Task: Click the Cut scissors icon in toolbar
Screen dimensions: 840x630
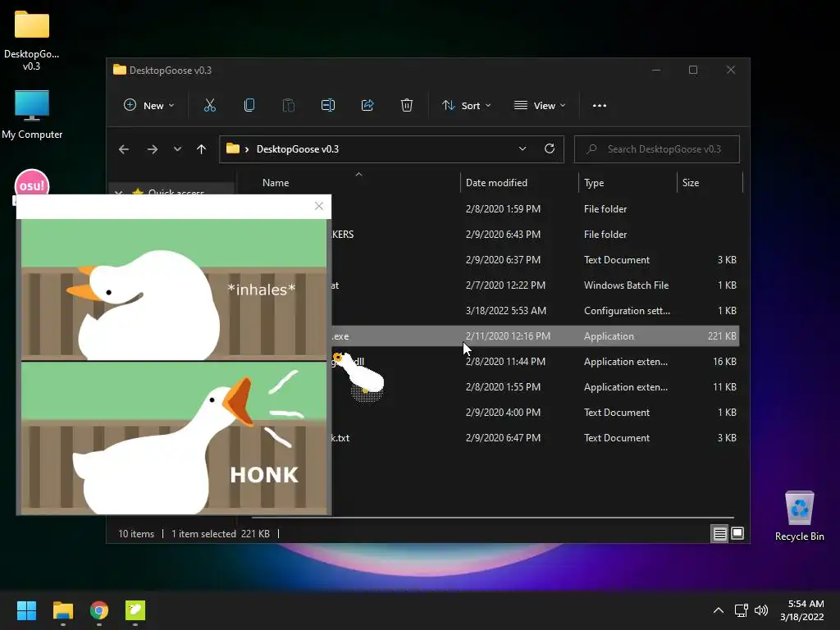Action: [x=209, y=106]
